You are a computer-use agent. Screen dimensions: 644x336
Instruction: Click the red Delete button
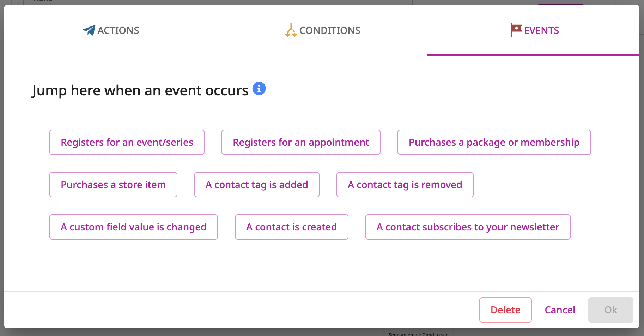pos(505,310)
